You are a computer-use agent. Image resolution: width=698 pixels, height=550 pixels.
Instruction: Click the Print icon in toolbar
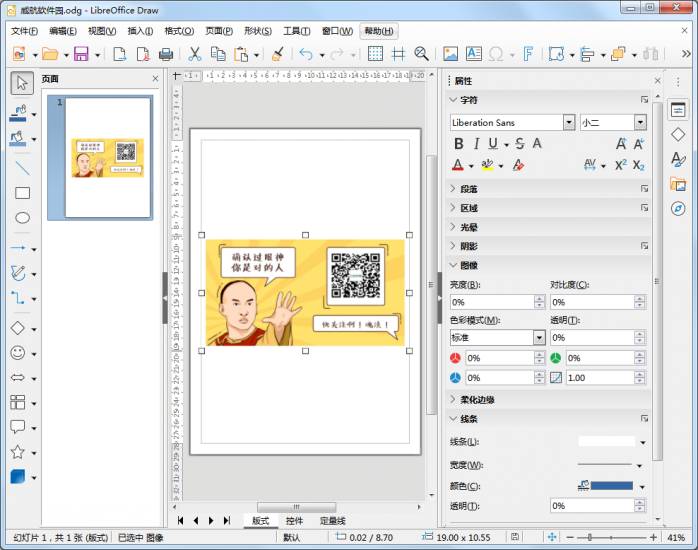[166, 54]
